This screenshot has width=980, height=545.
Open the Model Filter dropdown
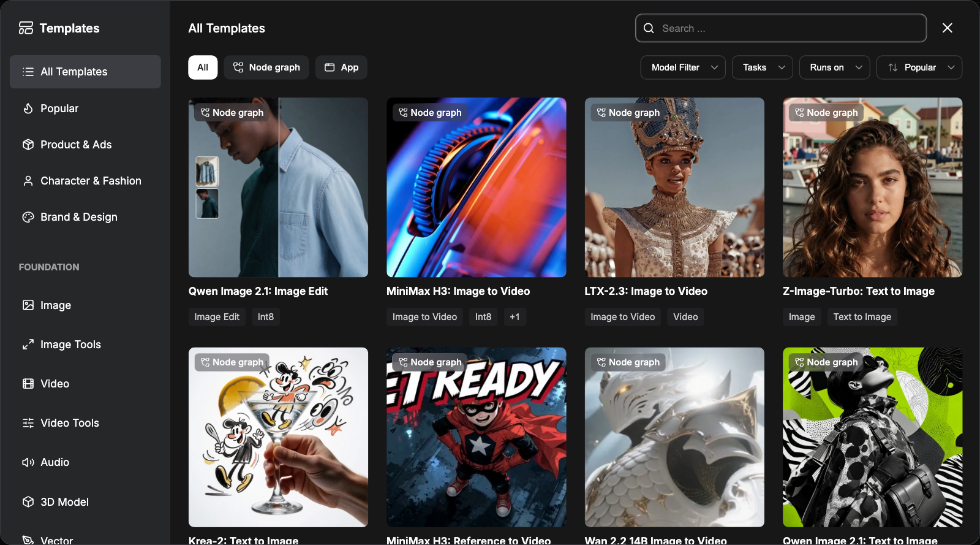pyautogui.click(x=683, y=67)
